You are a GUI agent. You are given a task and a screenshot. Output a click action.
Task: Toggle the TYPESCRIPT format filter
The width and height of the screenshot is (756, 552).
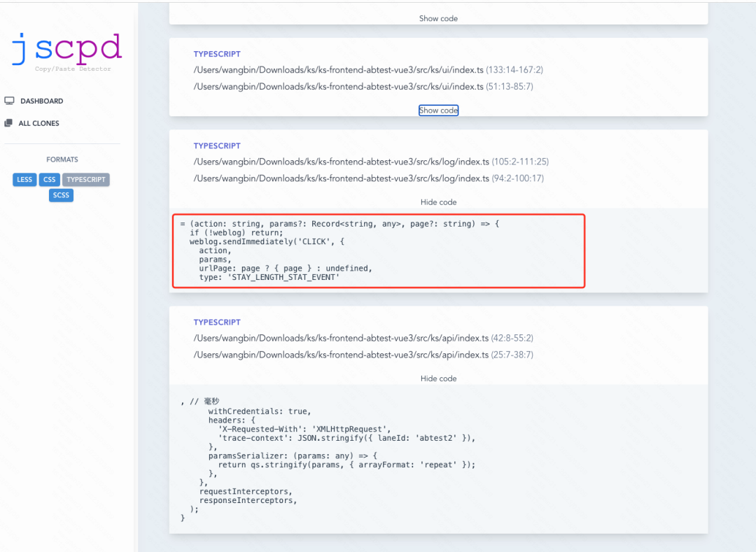tap(86, 180)
